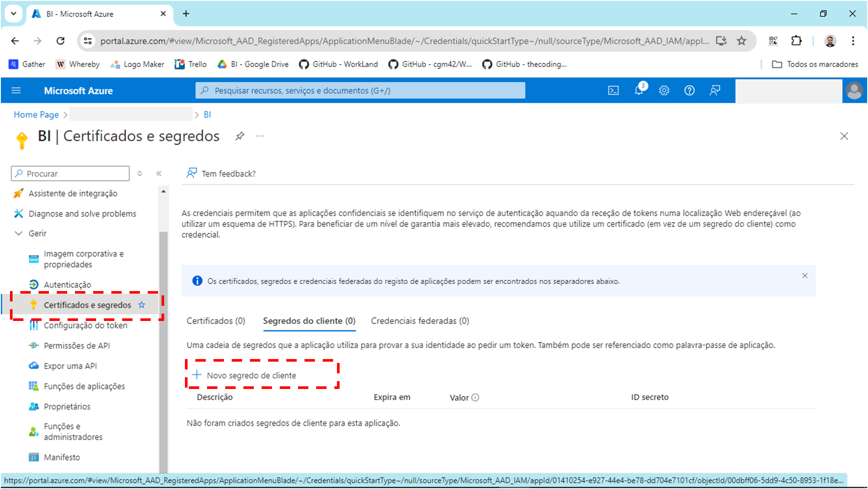The height and width of the screenshot is (489, 868).
Task: Open the help question mark menu
Action: coord(689,91)
